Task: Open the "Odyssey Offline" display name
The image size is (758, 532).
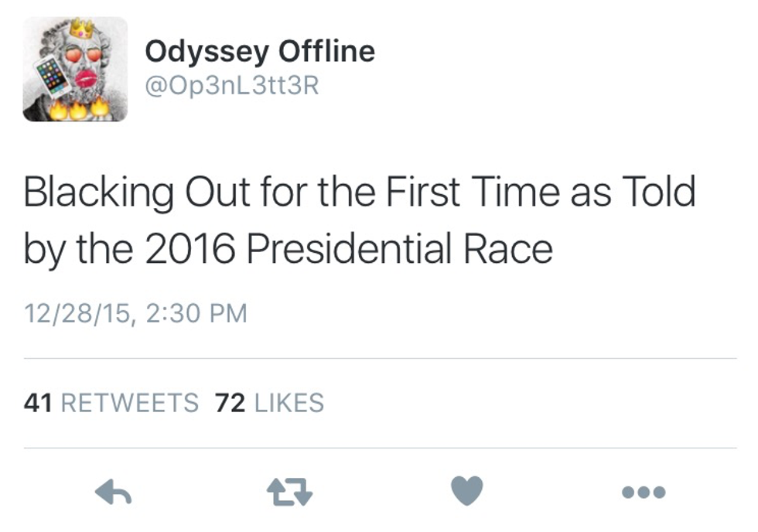Action: pos(260,52)
